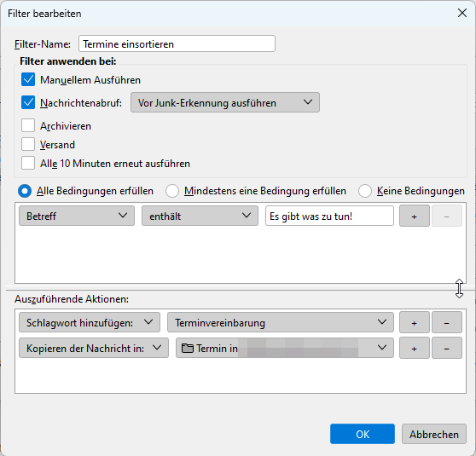Screen dimensions: 476x456
Task: Expand the Terminvereinbarung tag dropdown
Action: coord(281,322)
